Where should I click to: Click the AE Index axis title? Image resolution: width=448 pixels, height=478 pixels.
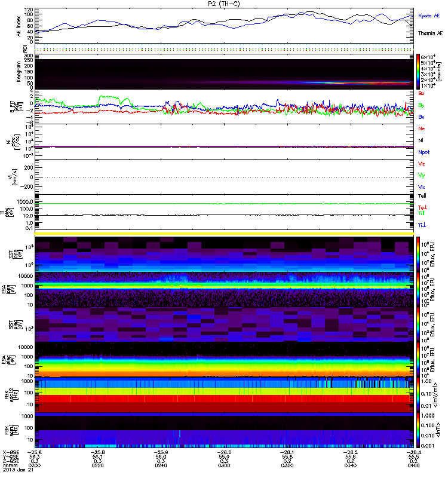pyautogui.click(x=19, y=26)
